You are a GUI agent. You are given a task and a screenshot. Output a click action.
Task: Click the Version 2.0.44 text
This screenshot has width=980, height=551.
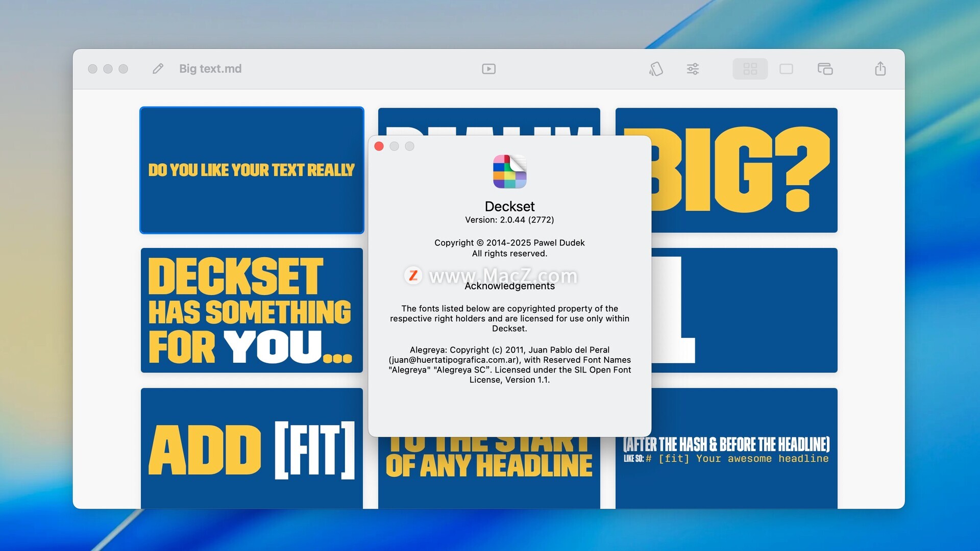click(509, 220)
